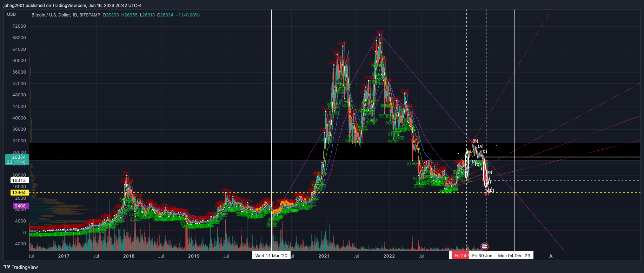This screenshot has height=273, width=644.
Task: Select the current price label 26334
Action: 19,157
